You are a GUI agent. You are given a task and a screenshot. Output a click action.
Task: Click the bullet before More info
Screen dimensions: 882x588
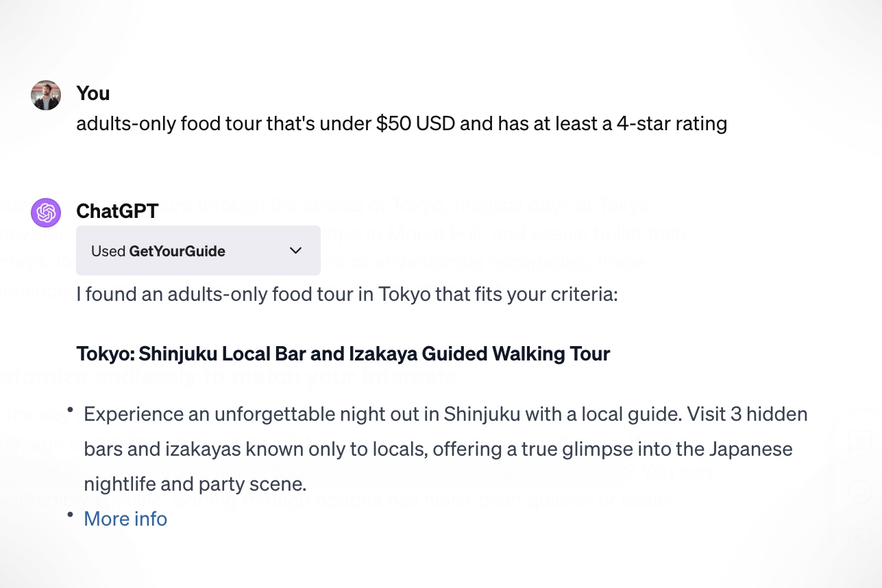coord(70,514)
